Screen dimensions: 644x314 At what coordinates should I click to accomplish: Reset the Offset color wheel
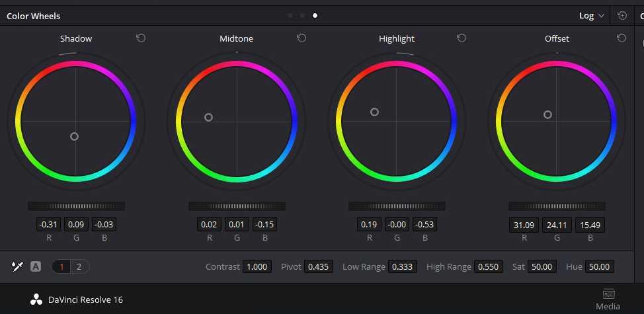pos(622,38)
